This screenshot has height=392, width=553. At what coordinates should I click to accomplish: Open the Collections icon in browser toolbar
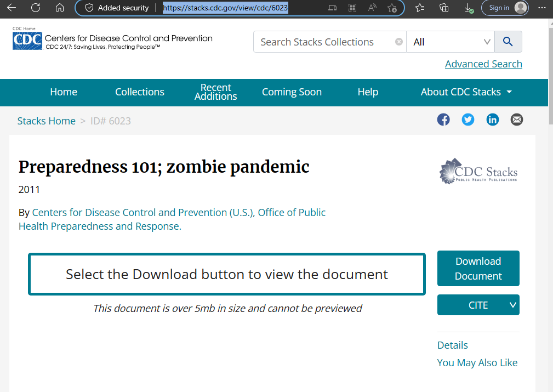444,8
